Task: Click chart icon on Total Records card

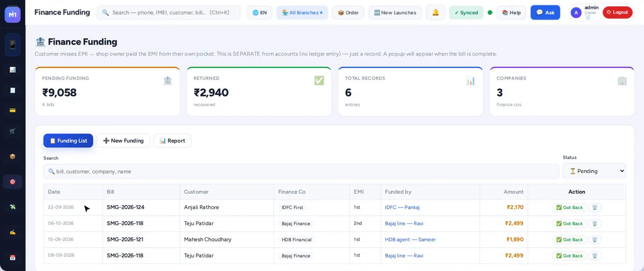Action: [471, 81]
